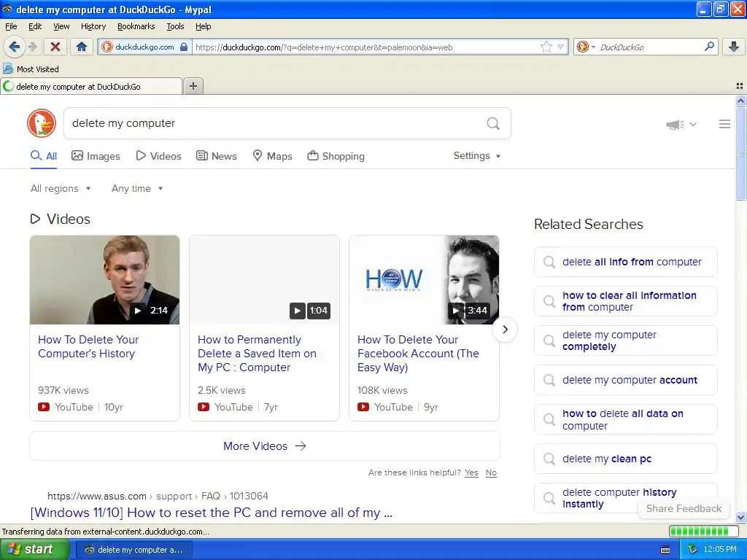Select the Mypal taskbar window button
747x560 pixels.
tap(134, 550)
